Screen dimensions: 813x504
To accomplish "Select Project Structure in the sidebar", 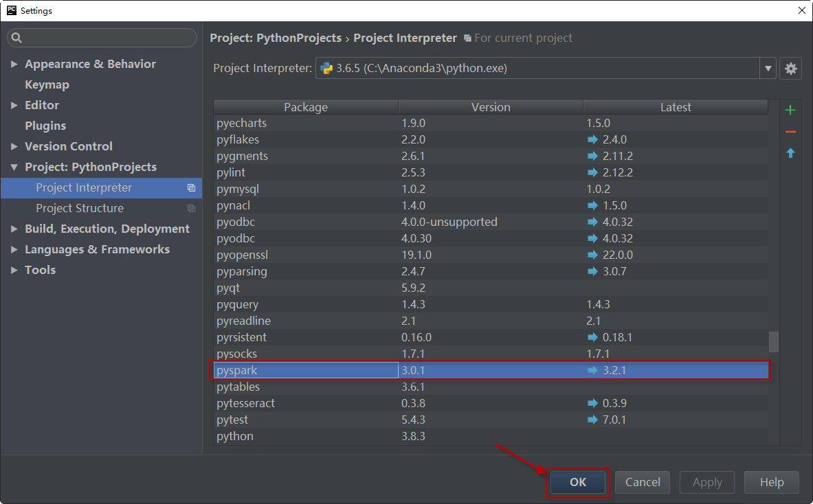I will [x=80, y=208].
